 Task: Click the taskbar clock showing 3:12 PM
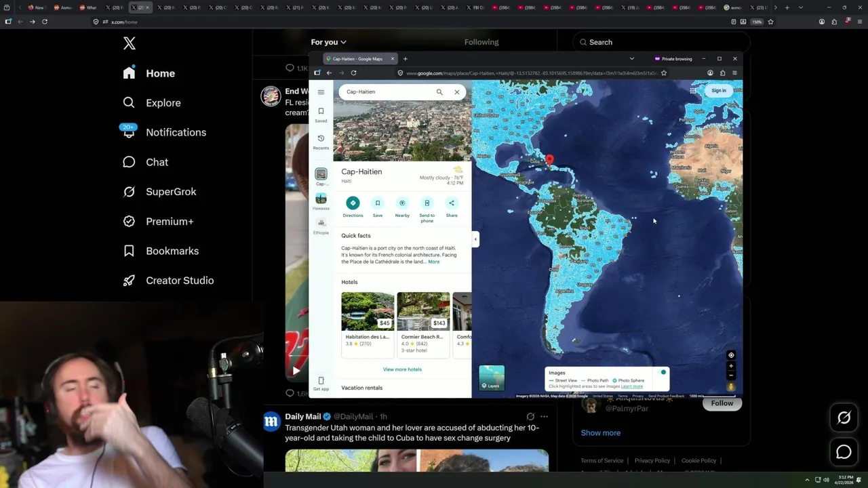coord(845,480)
